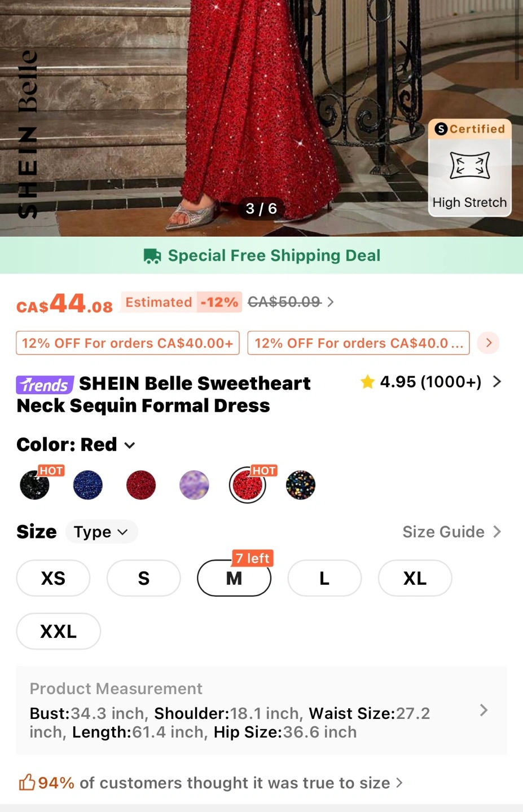
Task: Open the size Type dropdown
Action: (102, 532)
